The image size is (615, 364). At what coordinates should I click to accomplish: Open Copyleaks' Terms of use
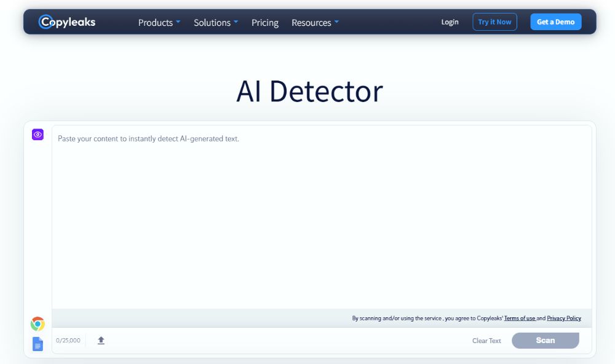click(520, 318)
